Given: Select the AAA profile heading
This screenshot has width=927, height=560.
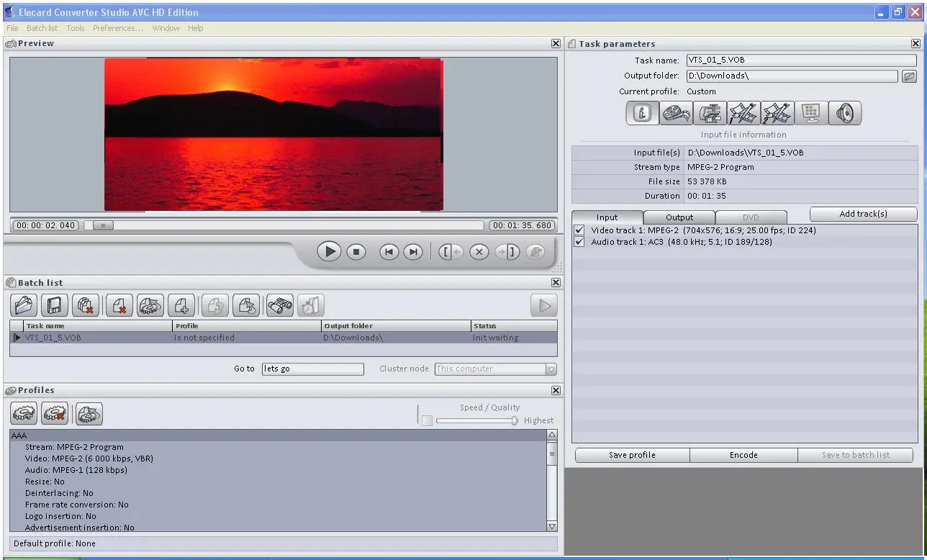Looking at the screenshot, I should pos(279,435).
